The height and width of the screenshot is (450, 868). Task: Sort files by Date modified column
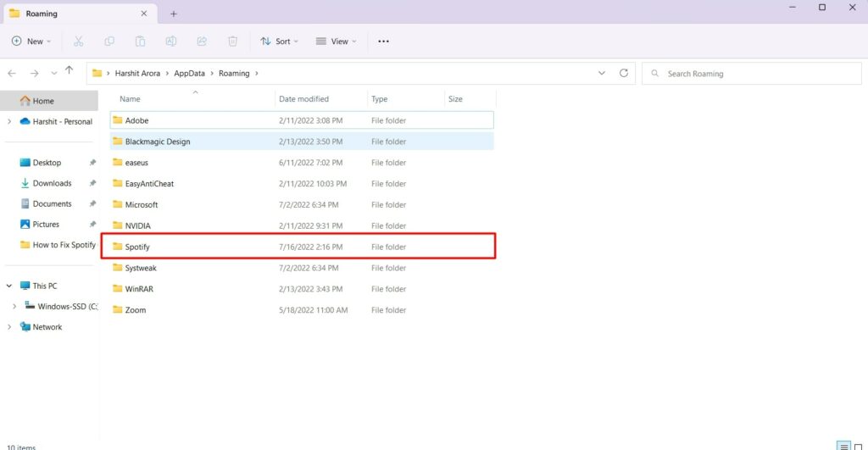pyautogui.click(x=303, y=99)
